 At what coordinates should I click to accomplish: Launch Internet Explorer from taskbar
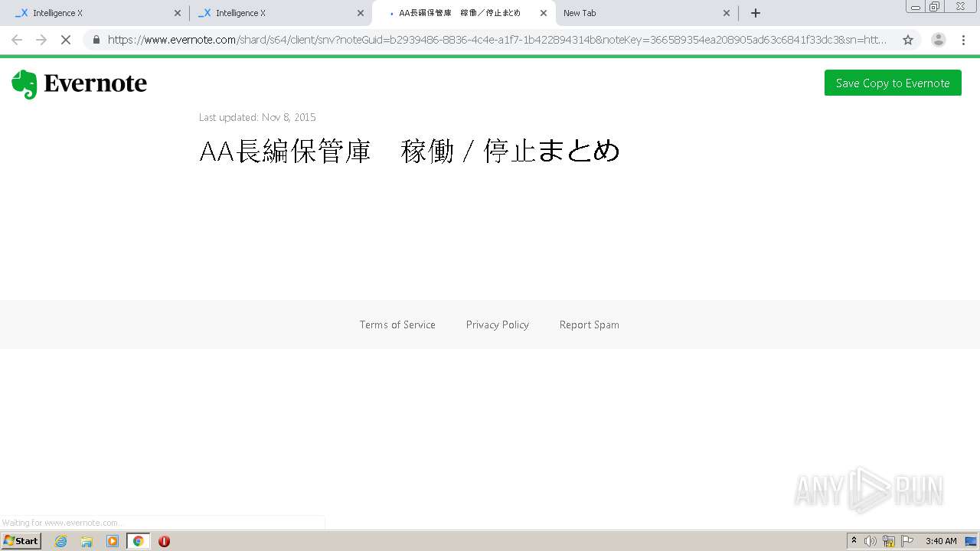coord(61,541)
